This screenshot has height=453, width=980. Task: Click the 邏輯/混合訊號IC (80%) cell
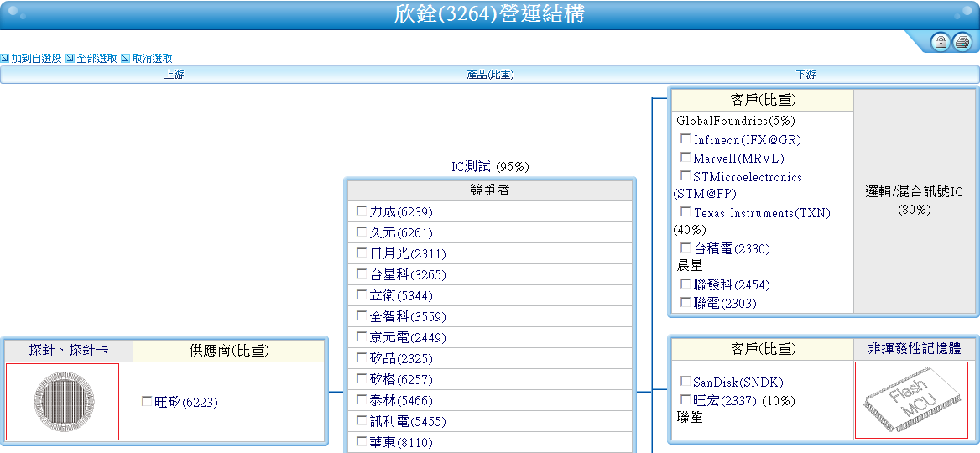pos(914,200)
